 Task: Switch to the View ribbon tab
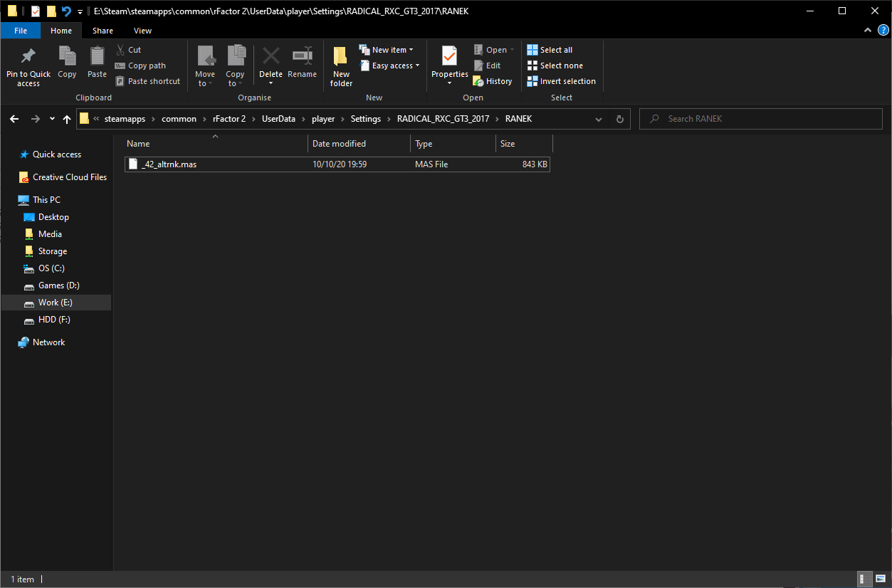[142, 31]
